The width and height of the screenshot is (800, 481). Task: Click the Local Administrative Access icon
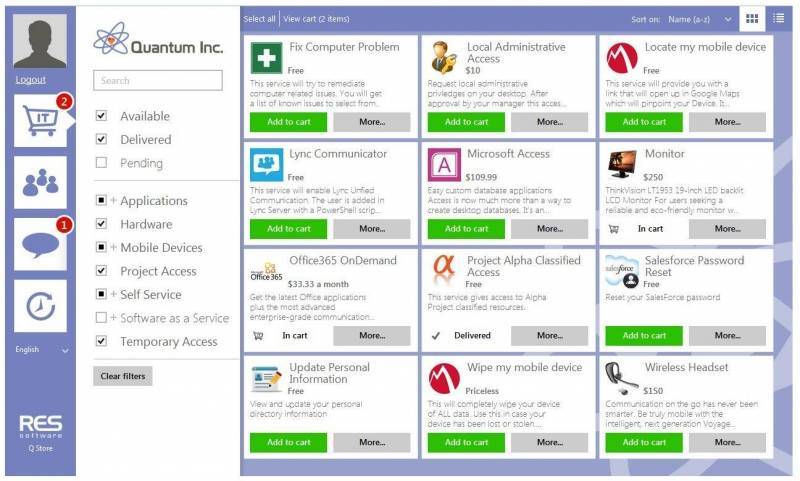coord(444,58)
